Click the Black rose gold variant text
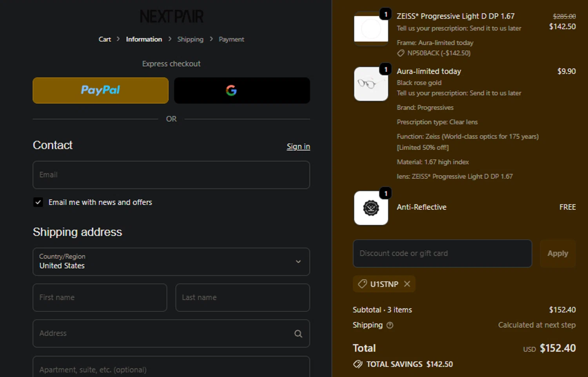Viewport: 588px width, 377px height. 419,83
